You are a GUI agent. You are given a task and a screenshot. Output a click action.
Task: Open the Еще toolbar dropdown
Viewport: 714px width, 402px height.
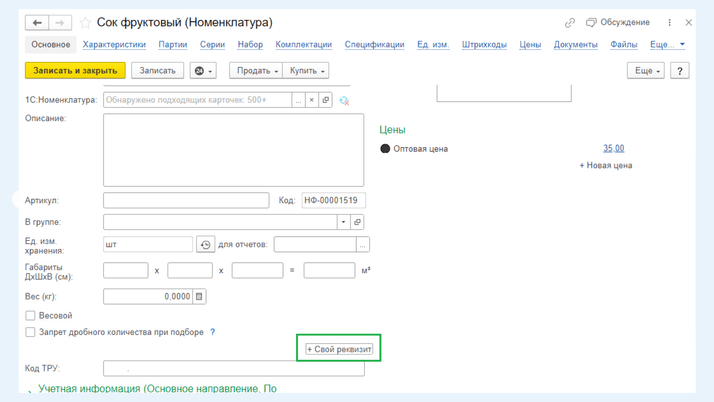[x=646, y=71]
